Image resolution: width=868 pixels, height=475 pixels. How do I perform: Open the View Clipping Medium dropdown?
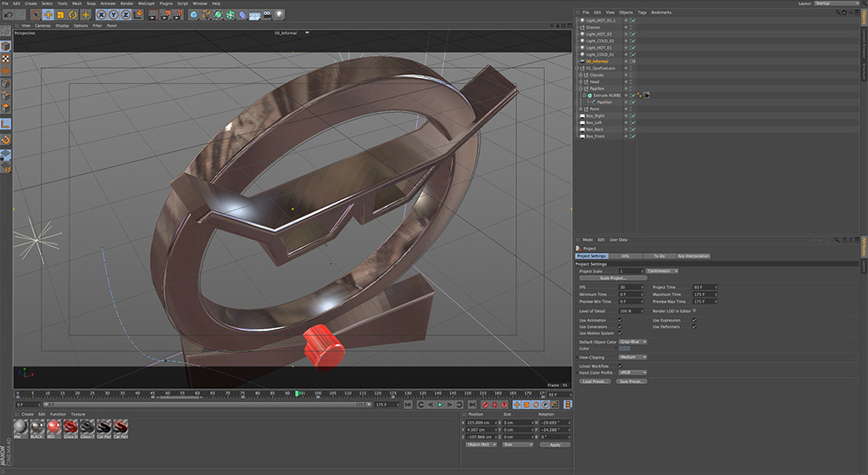633,357
